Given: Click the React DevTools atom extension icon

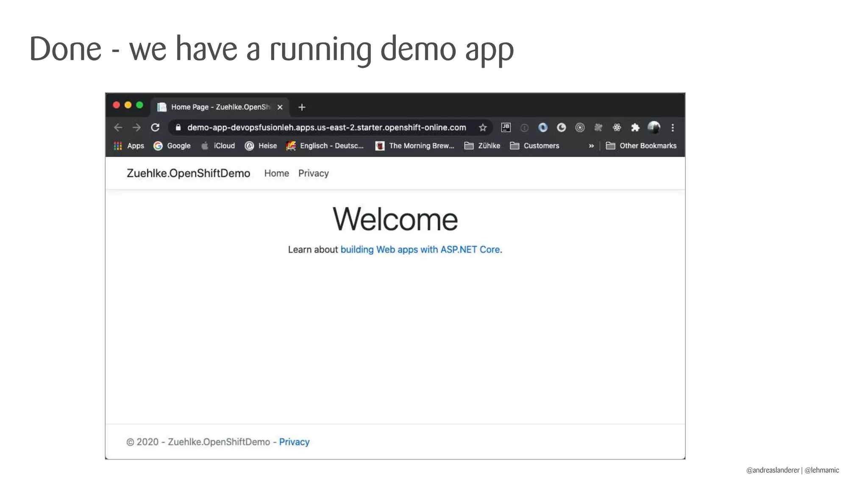Looking at the screenshot, I should point(617,128).
